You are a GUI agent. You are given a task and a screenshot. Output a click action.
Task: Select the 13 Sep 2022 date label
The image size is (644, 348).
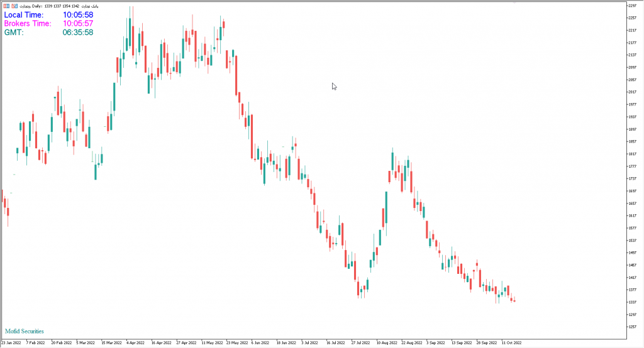[x=462, y=343]
